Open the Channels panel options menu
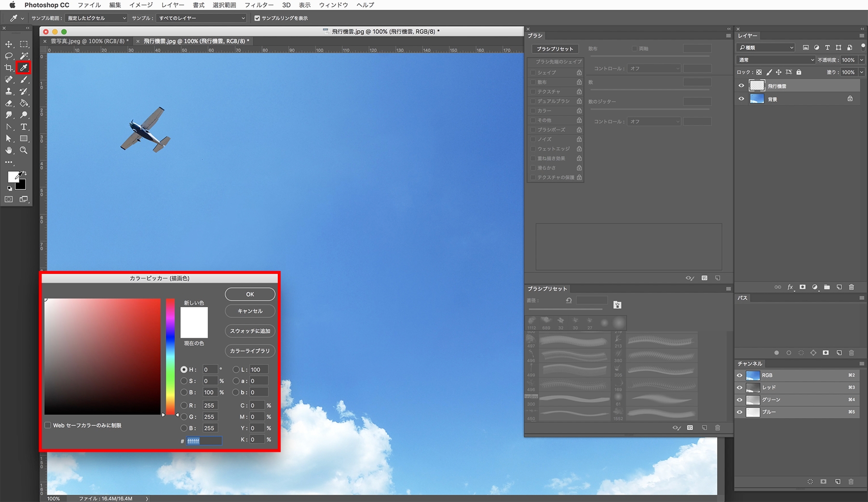 (862, 364)
